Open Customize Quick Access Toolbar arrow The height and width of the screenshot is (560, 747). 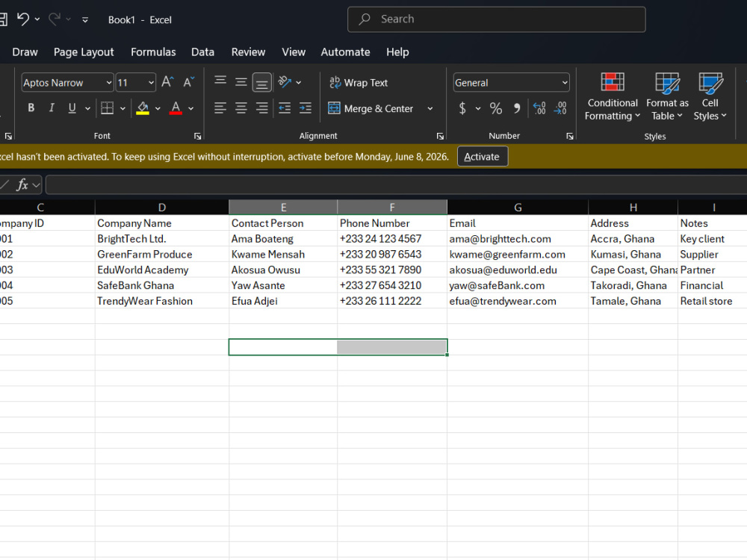[85, 20]
